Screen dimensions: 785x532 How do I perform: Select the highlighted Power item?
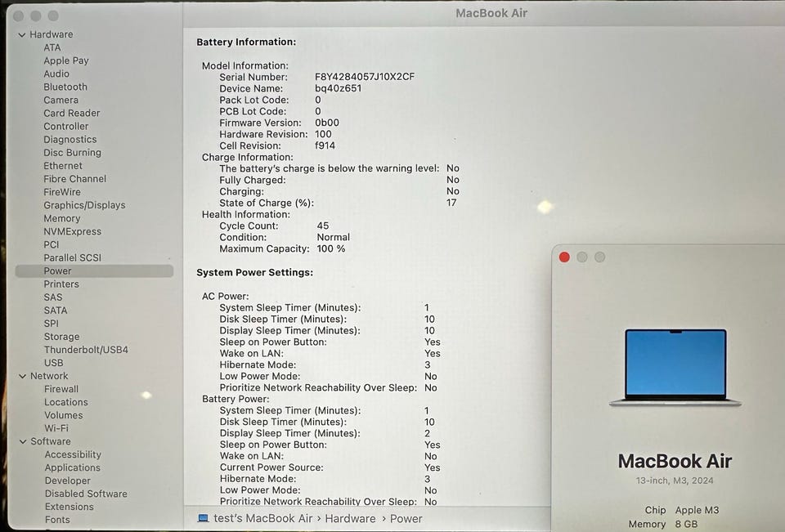click(94, 270)
